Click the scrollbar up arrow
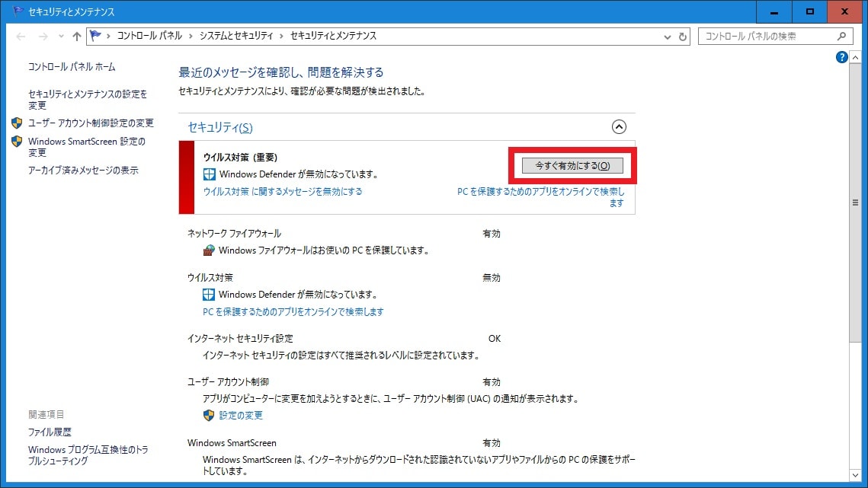Viewport: 868px width, 488px height. tap(855, 58)
